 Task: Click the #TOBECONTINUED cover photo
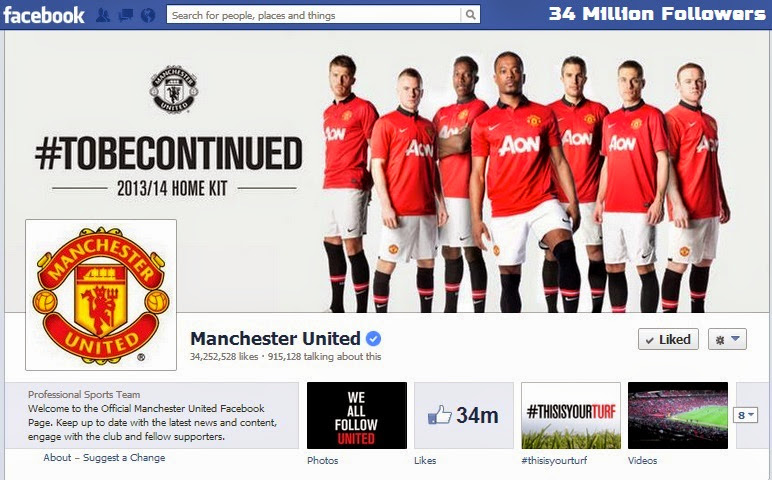pos(386,171)
